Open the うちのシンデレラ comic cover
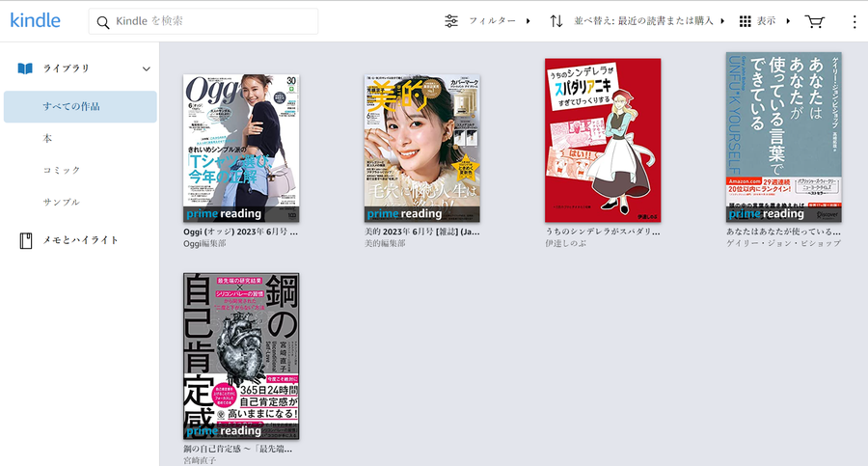The width and height of the screenshot is (868, 466). 603,140
